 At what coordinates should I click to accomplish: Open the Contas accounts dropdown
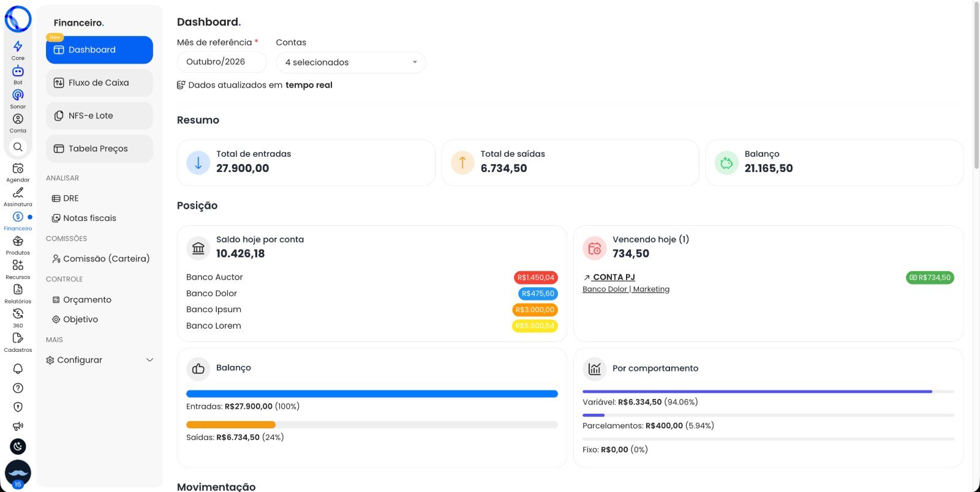351,62
